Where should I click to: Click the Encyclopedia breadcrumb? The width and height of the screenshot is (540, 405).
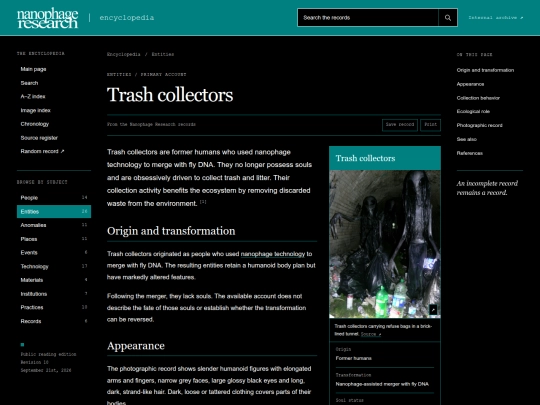(x=124, y=54)
